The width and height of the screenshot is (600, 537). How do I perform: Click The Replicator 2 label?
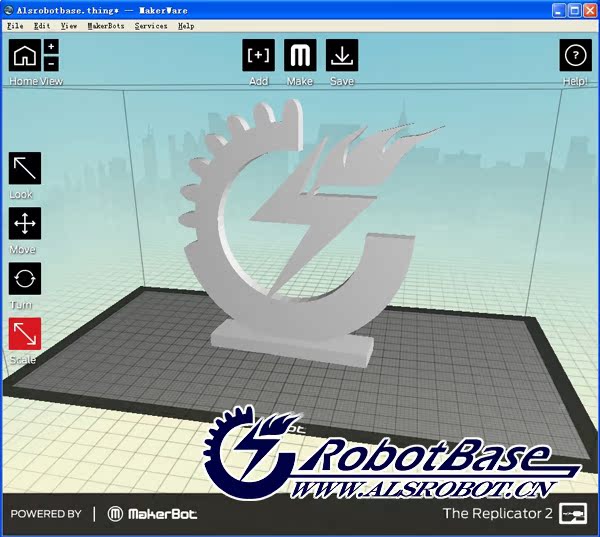click(x=497, y=513)
